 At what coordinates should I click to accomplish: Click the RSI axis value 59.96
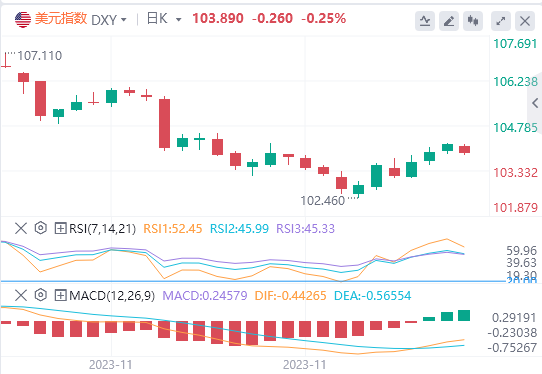[522, 251]
